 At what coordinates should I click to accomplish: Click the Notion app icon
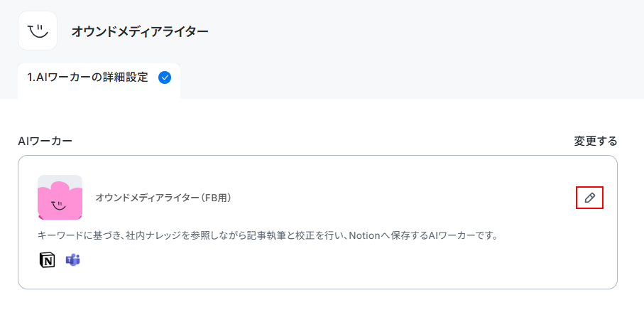(47, 260)
